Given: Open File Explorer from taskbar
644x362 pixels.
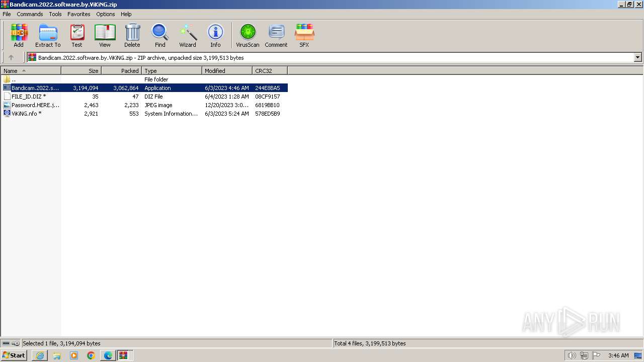Looking at the screenshot, I should coord(57,355).
